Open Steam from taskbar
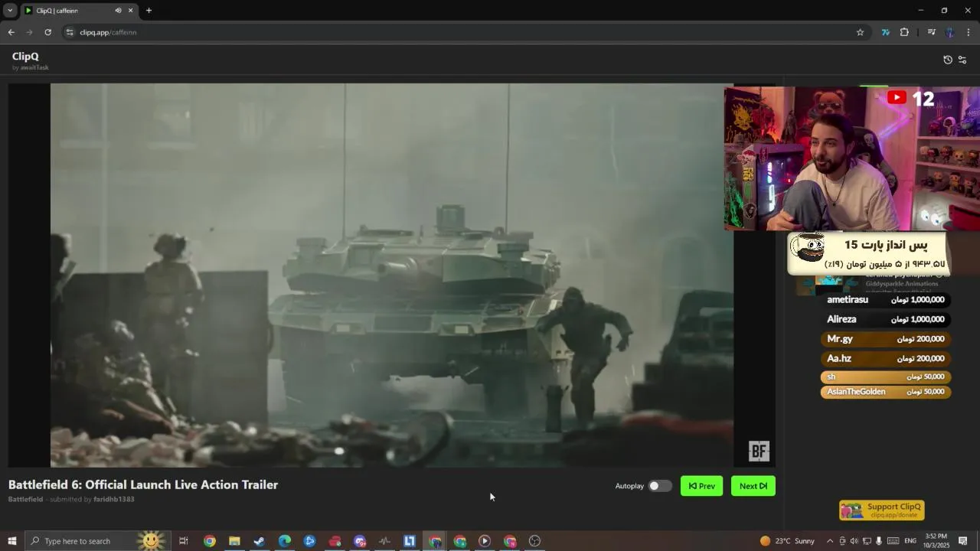 tap(260, 541)
